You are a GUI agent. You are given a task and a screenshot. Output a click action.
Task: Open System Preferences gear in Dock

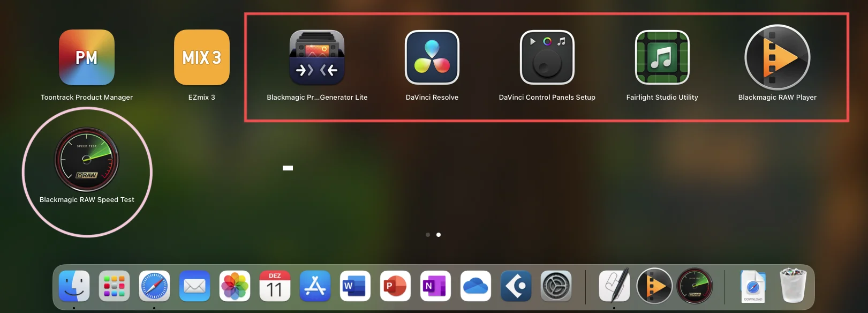coord(556,286)
